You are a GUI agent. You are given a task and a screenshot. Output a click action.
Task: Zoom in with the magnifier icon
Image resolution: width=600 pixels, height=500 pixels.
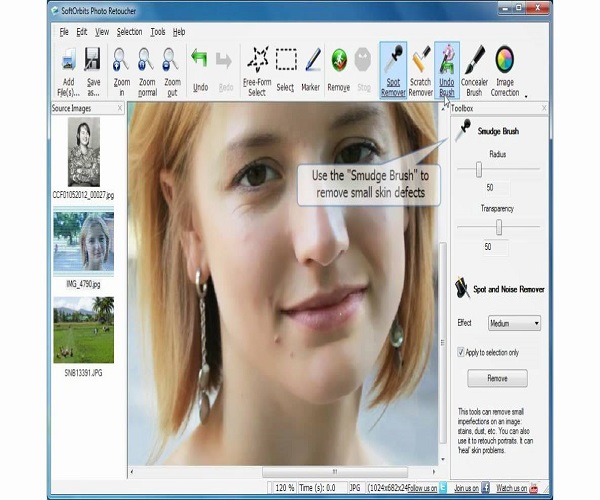click(x=121, y=60)
